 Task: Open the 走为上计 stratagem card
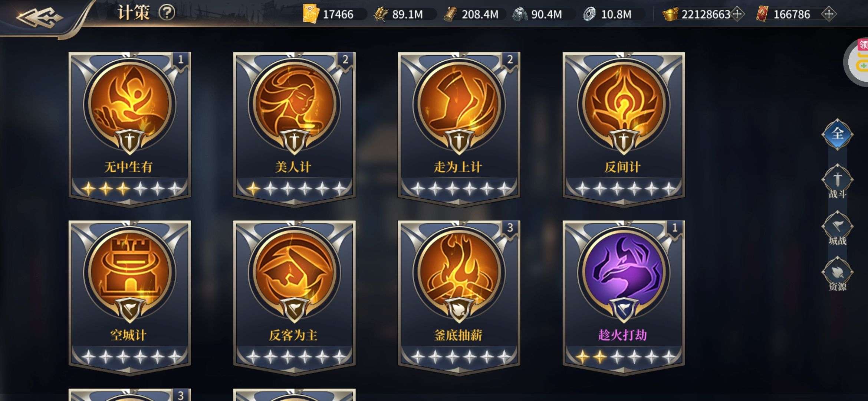click(x=459, y=128)
